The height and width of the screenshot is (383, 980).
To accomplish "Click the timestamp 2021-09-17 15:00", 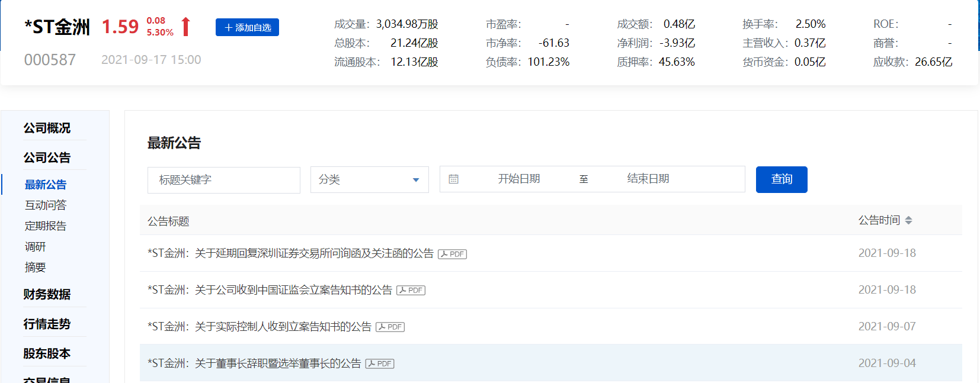I will click(x=151, y=60).
